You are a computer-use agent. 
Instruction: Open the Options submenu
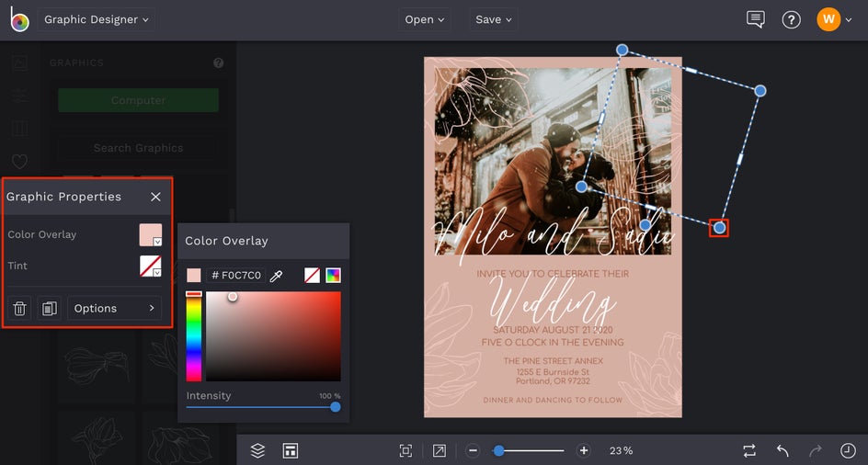coord(115,309)
